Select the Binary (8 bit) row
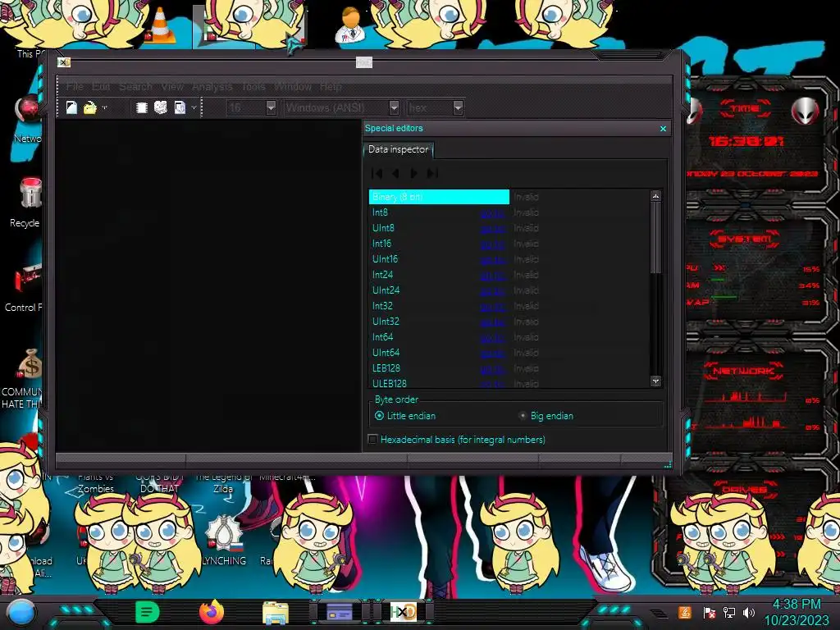The width and height of the screenshot is (840, 630). [509, 197]
